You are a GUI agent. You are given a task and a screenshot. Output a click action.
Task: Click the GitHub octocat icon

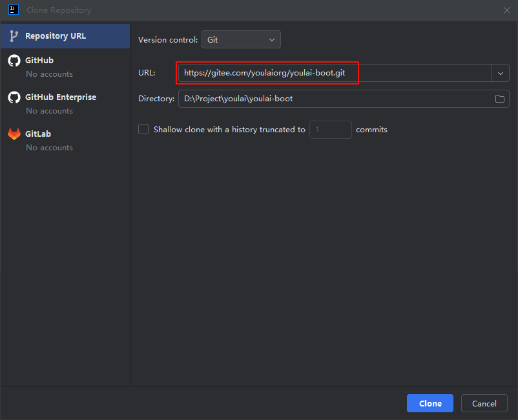tap(14, 61)
